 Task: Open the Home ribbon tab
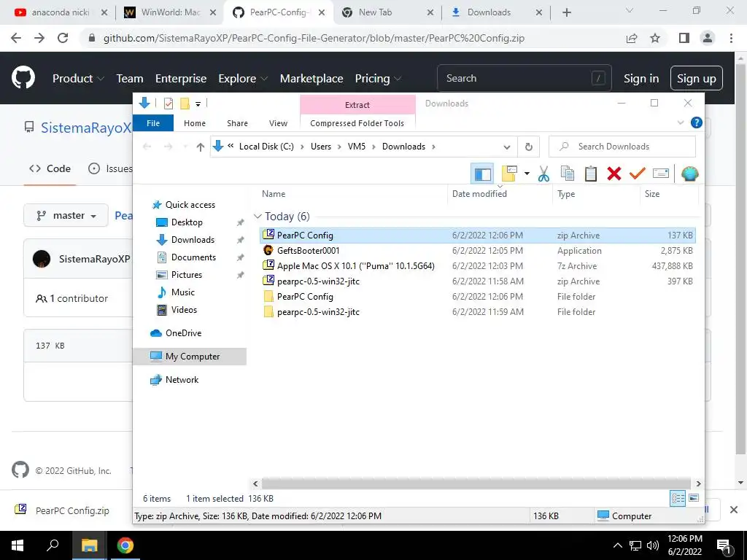click(x=194, y=123)
